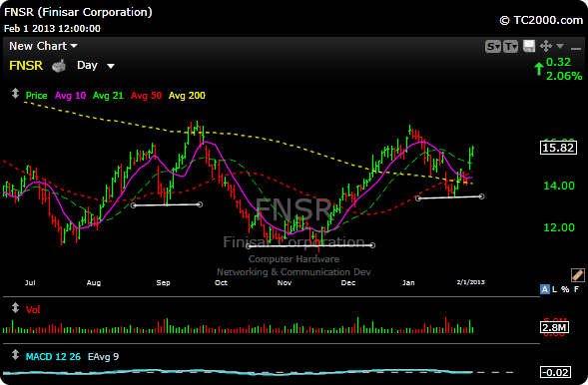Toggle the L logarithmic scale option
The image size is (588, 385).
pyautogui.click(x=555, y=289)
